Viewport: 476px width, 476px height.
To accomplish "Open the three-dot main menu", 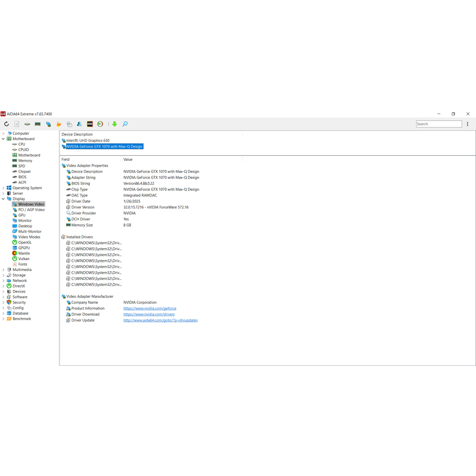I will (x=468, y=124).
